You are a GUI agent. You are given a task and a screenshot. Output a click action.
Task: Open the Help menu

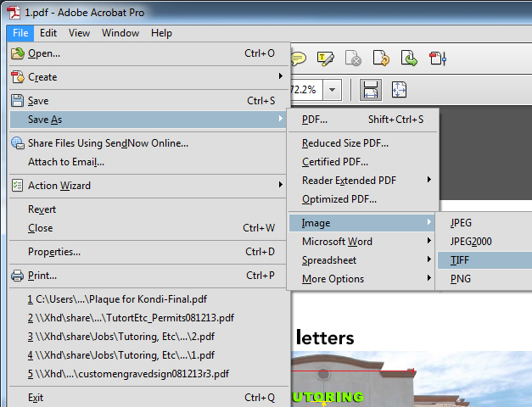point(161,33)
